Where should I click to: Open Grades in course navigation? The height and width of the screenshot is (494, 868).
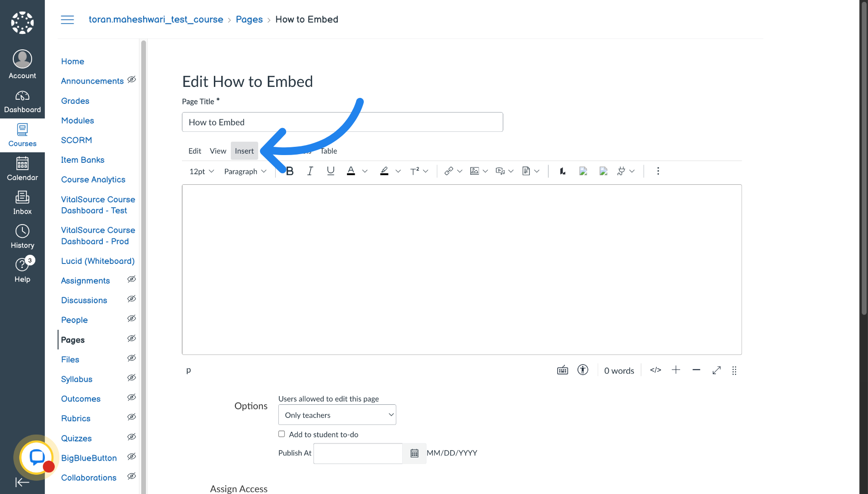[75, 101]
